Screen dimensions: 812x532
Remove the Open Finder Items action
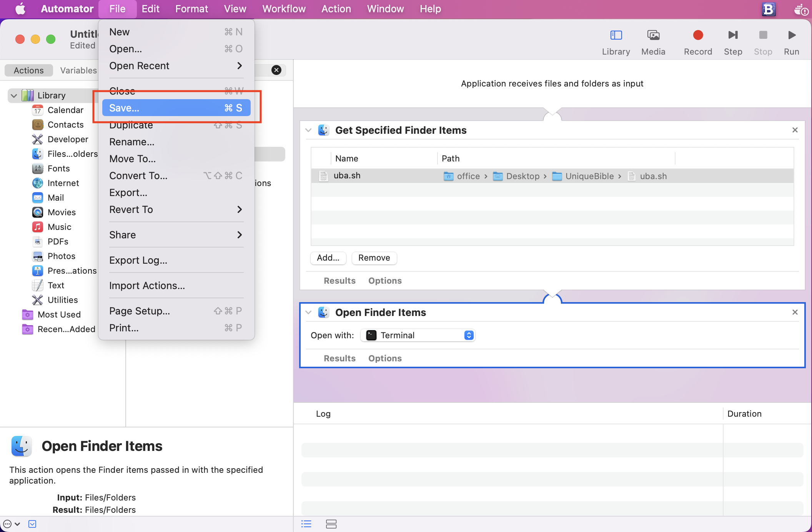click(x=795, y=312)
